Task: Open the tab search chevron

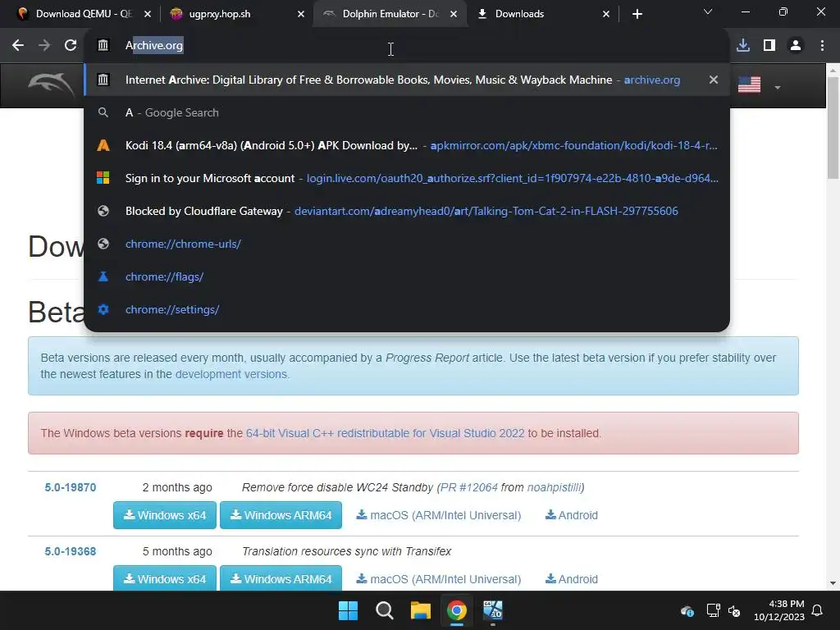Action: click(x=708, y=11)
